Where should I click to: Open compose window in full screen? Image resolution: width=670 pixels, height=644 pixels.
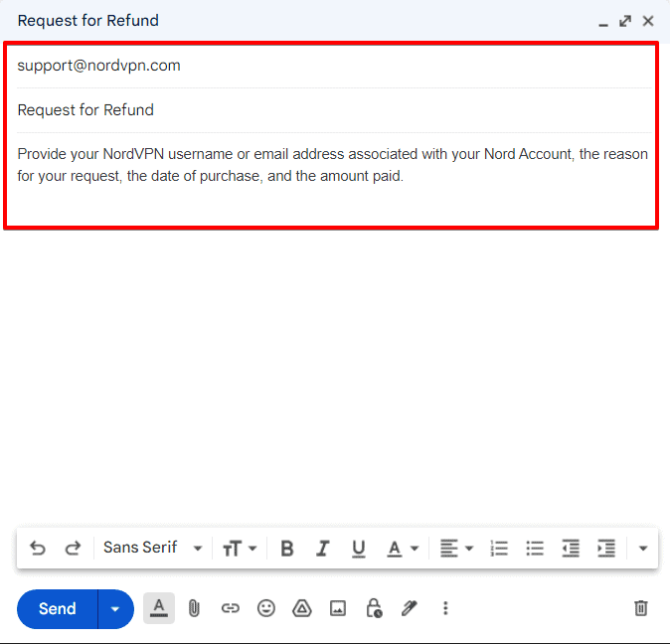pyautogui.click(x=625, y=21)
